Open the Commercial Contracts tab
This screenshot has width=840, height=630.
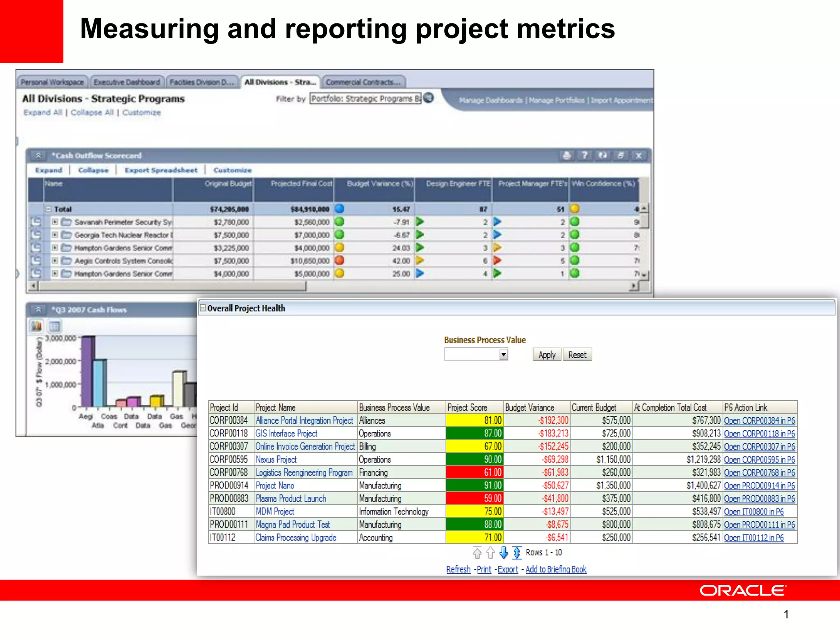pyautogui.click(x=363, y=82)
